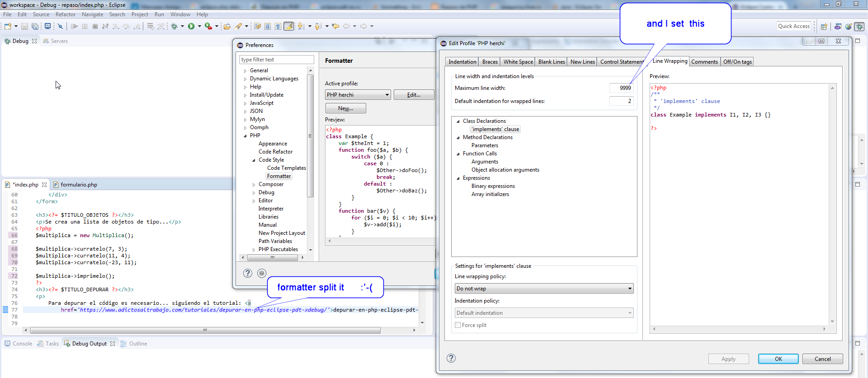The height and width of the screenshot is (378, 868).
Task: Open the Indentation tab
Action: (x=462, y=62)
